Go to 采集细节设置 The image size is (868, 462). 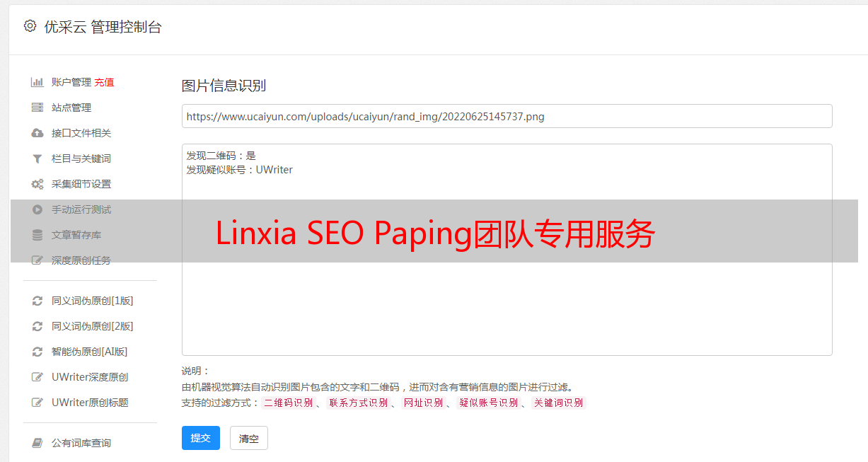click(x=81, y=184)
